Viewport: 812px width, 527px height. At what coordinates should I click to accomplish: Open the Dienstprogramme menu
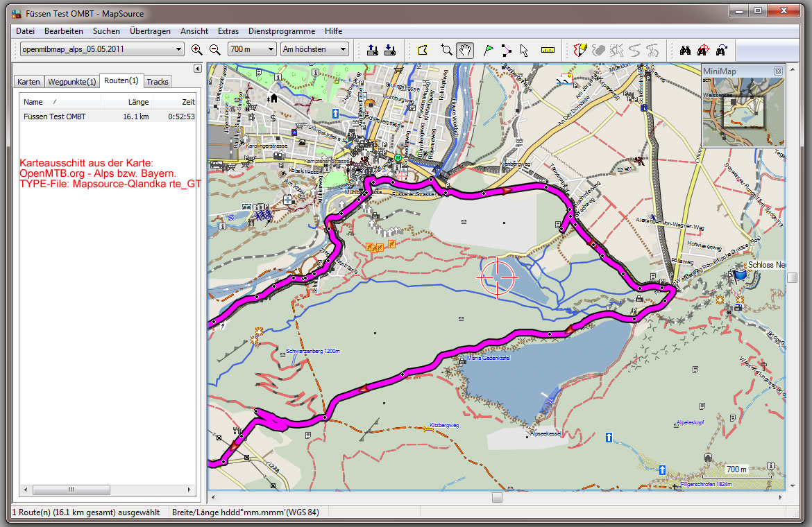click(x=281, y=31)
